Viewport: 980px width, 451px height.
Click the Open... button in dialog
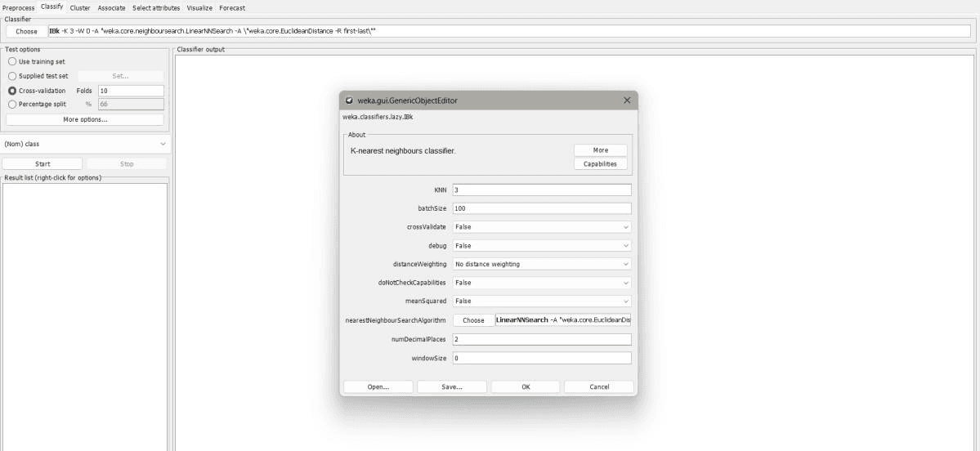378,386
